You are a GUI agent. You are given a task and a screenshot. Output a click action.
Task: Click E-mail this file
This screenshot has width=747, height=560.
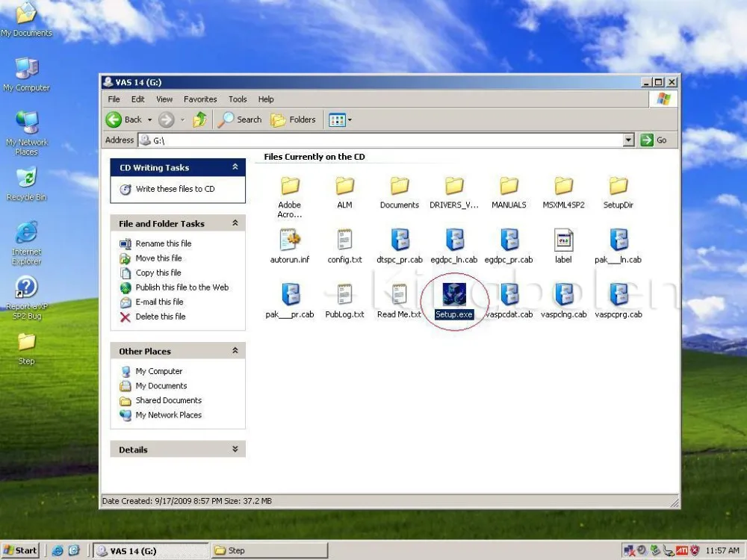tap(159, 302)
